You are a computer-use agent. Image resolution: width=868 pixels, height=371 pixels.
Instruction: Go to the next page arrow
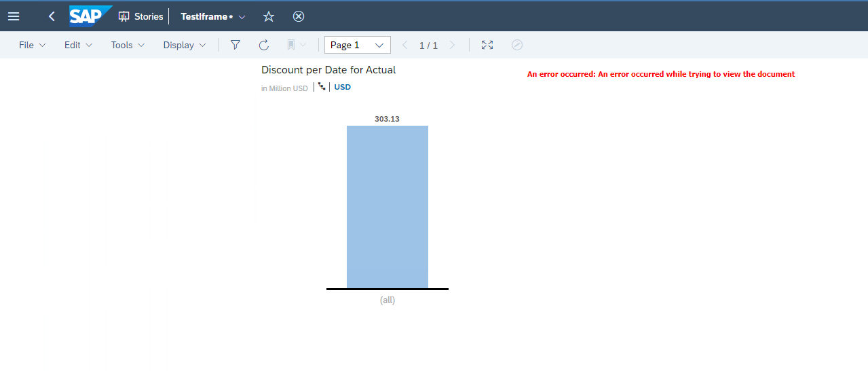453,45
